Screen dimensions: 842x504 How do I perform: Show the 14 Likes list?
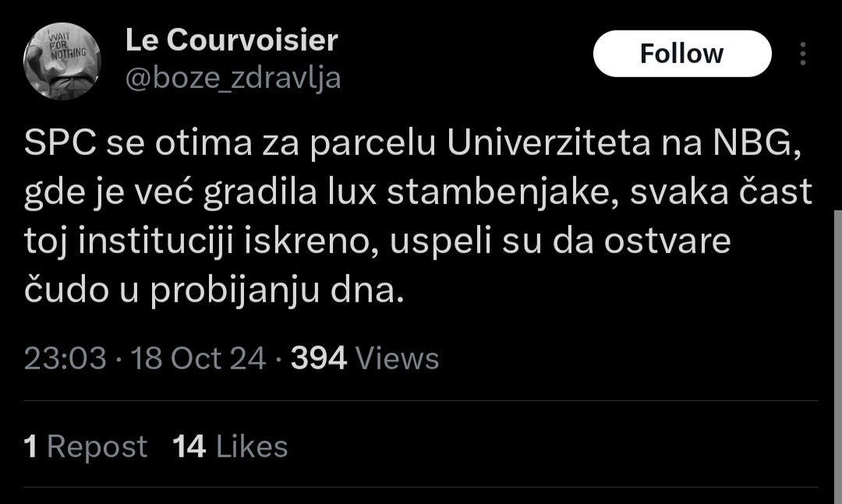230,447
